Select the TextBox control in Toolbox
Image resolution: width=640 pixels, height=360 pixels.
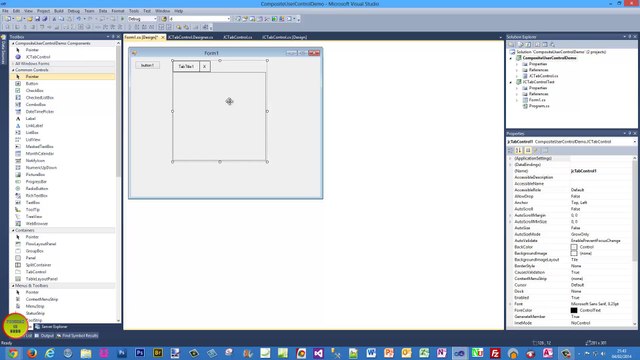point(33,202)
